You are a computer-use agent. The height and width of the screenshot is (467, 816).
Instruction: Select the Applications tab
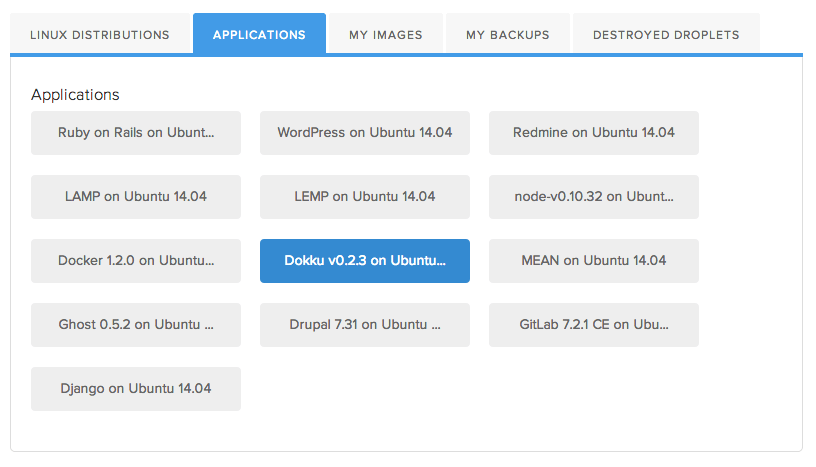pyautogui.click(x=259, y=34)
